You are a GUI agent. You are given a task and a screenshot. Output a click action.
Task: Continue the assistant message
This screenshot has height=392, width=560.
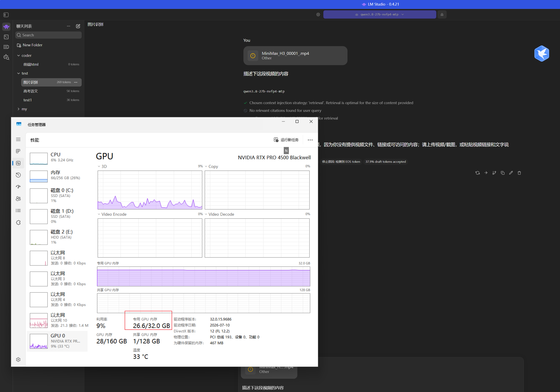coord(486,173)
